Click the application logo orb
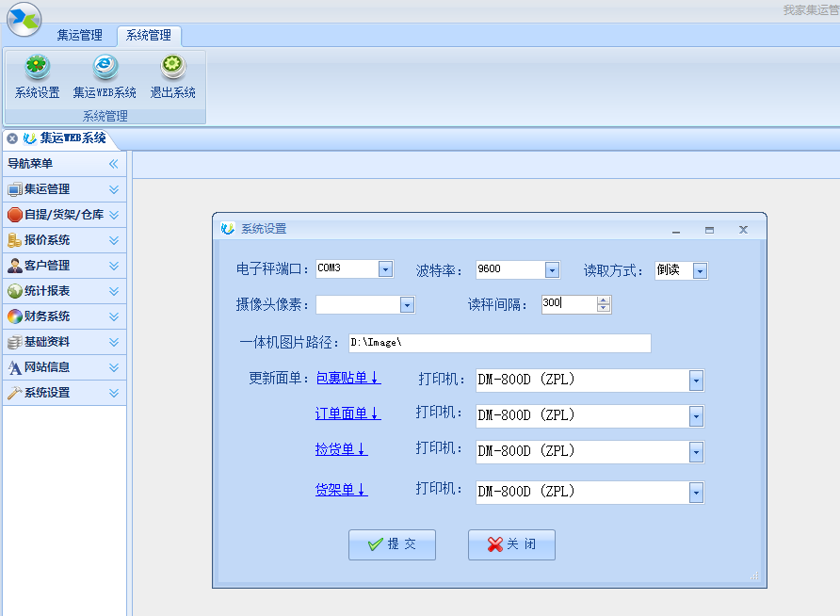 point(24,19)
